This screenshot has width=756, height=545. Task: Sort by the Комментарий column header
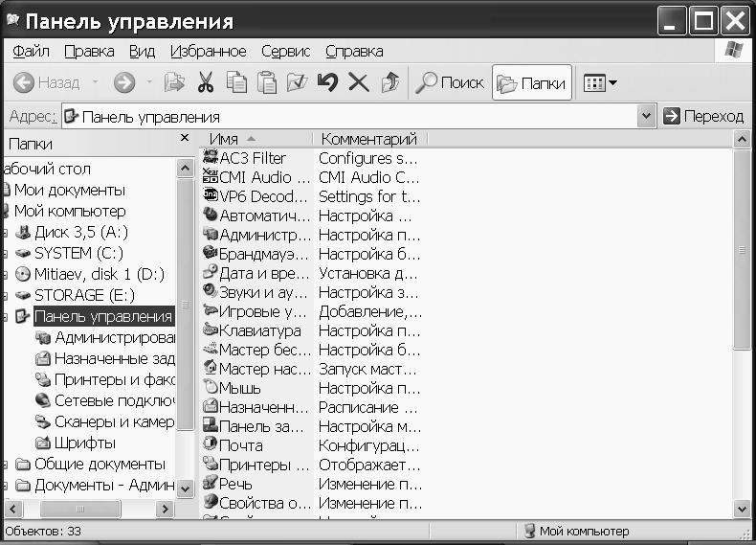tap(370, 139)
